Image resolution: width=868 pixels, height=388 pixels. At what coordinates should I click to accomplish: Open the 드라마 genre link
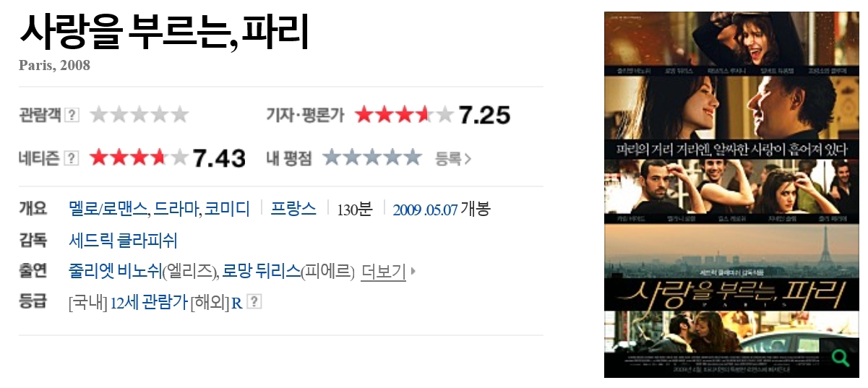point(174,210)
